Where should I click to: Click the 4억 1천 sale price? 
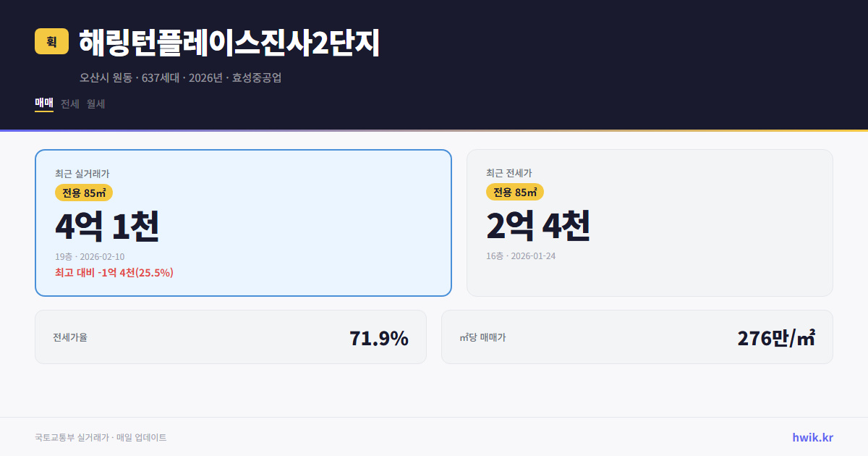tap(109, 226)
